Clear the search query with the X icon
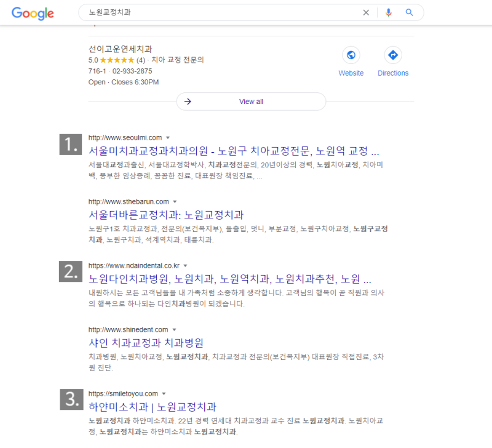 [x=366, y=12]
